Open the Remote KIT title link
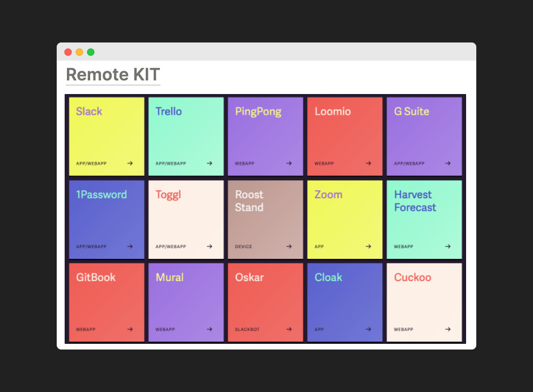 [113, 75]
